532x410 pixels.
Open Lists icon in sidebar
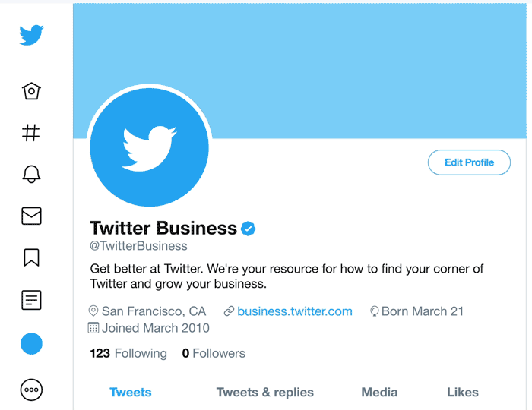(x=31, y=300)
